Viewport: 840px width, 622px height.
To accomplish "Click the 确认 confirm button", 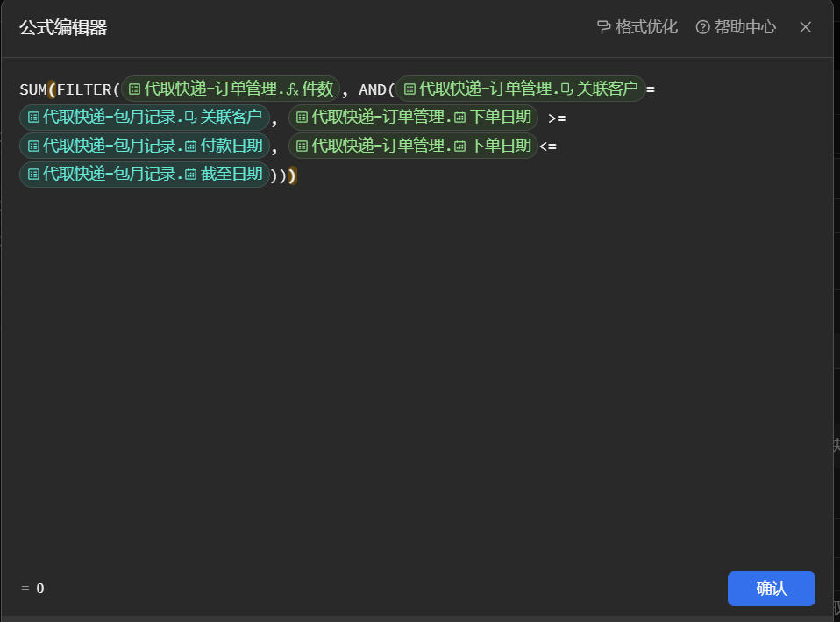I will [771, 588].
